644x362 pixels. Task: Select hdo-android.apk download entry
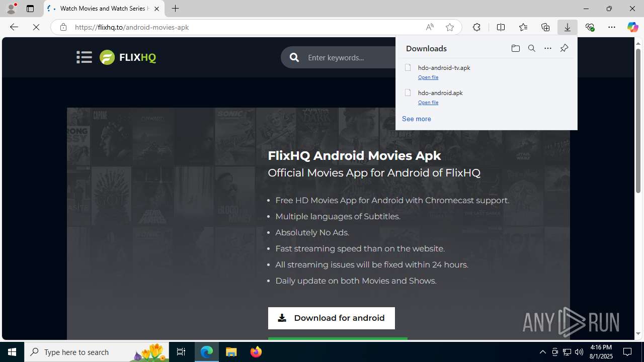point(487,97)
